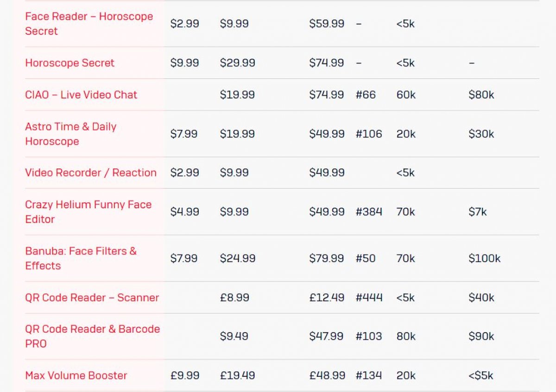Image resolution: width=556 pixels, height=392 pixels.
Task: Select the QR Code Reader – Scanner link
Action: click(92, 298)
